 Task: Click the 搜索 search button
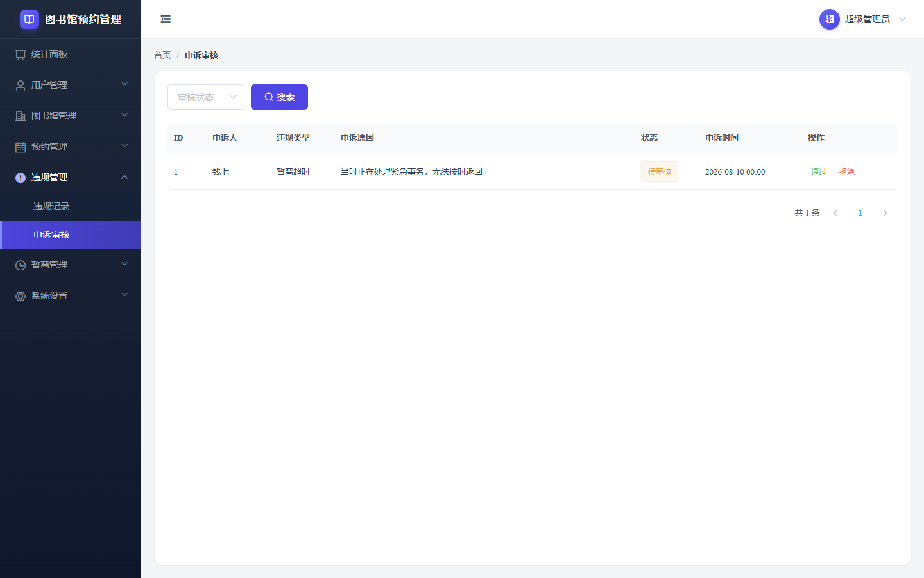pyautogui.click(x=279, y=97)
